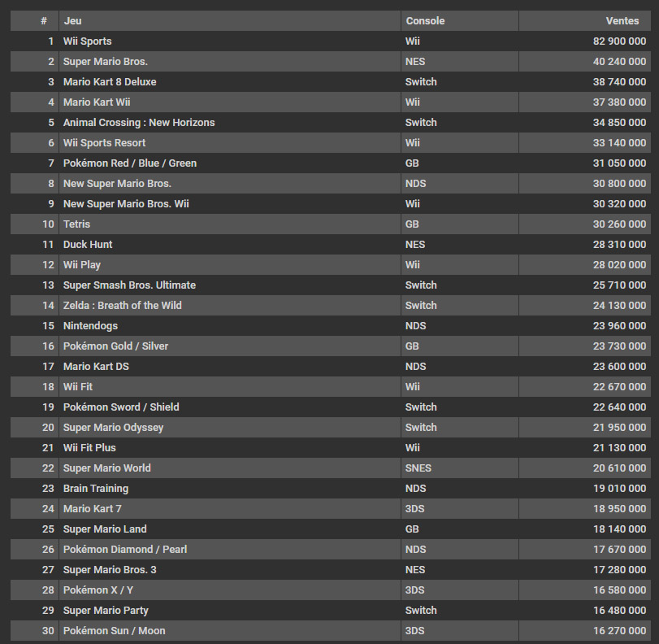Click Mario Kart 7 entry

[93, 509]
